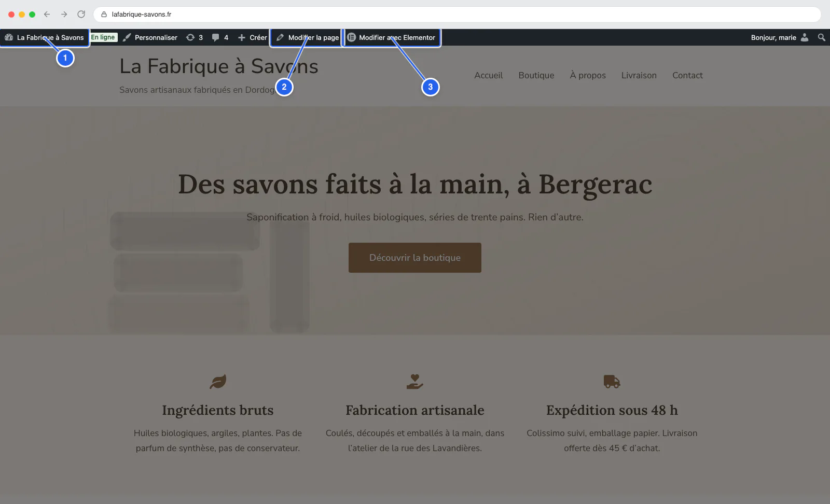The height and width of the screenshot is (504, 830).
Task: Open the La Fabrique à Savons dashboard menu
Action: 45,37
